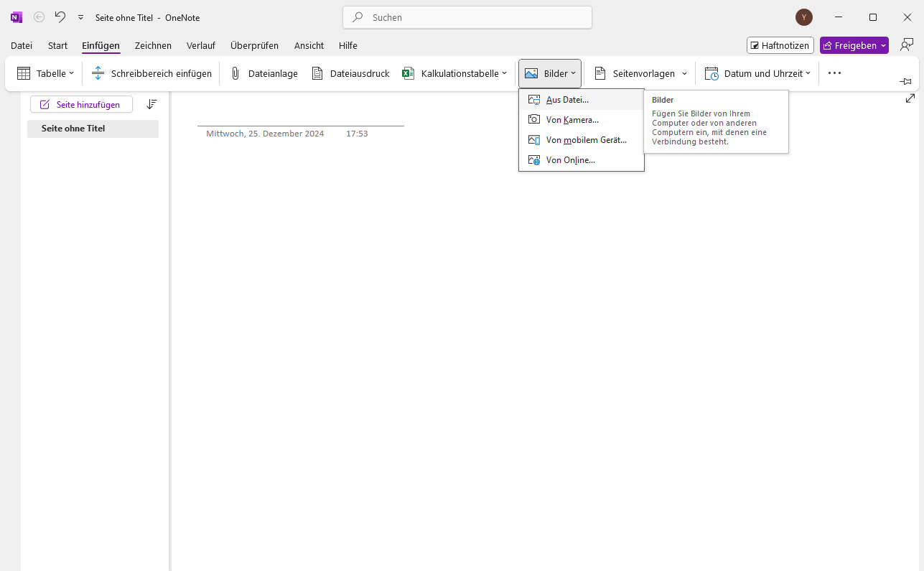Undo the last action with the undo arrow

pos(60,17)
